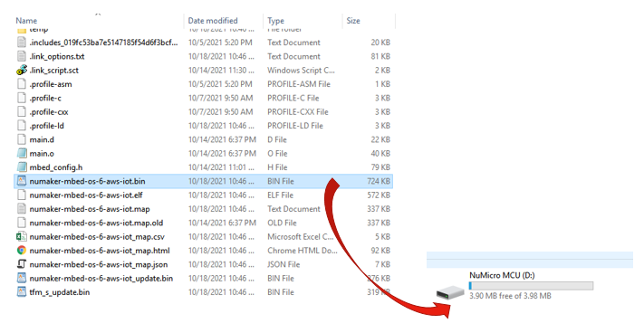This screenshot has height=333, width=644.
Task: Click the 81 KB size cell
Action: (380, 56)
